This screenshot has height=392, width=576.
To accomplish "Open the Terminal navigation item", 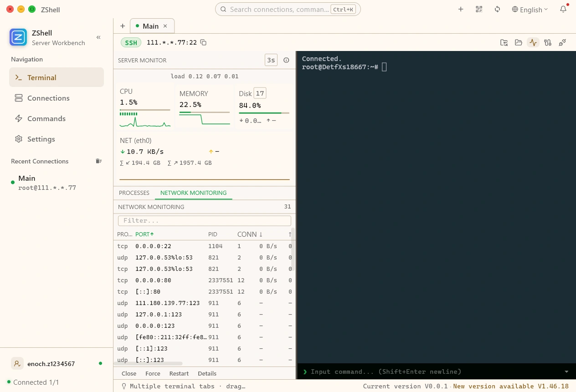I will (x=57, y=77).
